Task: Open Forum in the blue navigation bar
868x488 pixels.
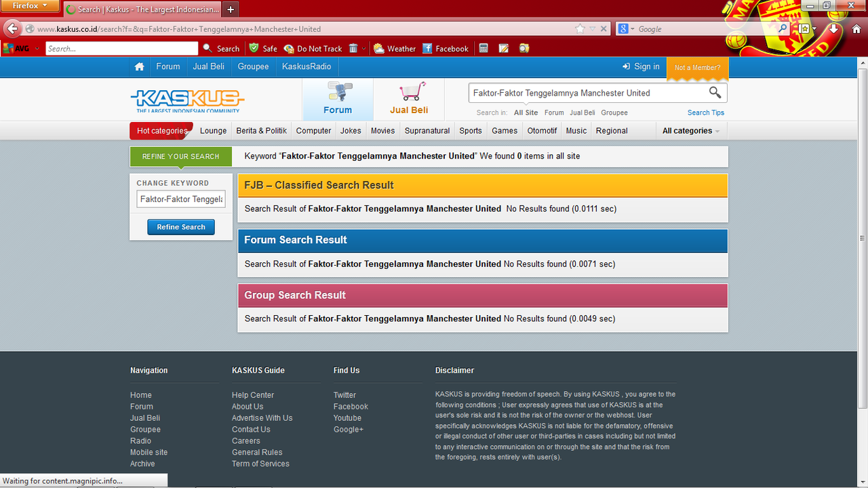Action: pos(167,66)
